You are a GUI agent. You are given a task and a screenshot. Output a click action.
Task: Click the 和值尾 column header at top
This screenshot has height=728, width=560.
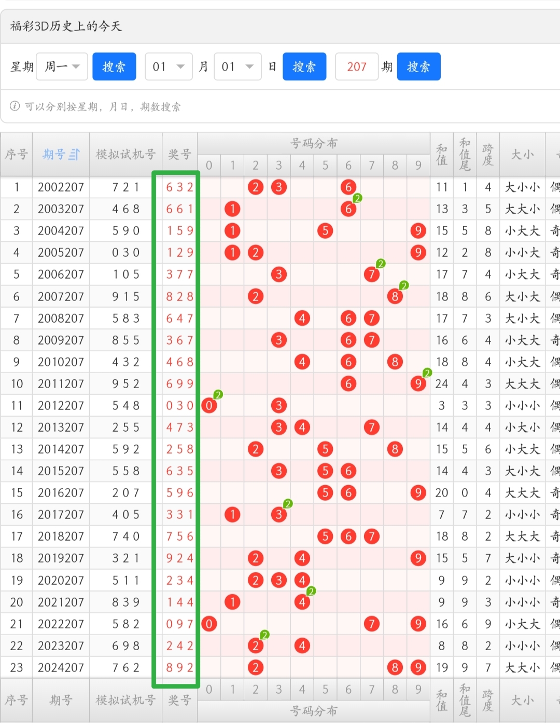[465, 154]
